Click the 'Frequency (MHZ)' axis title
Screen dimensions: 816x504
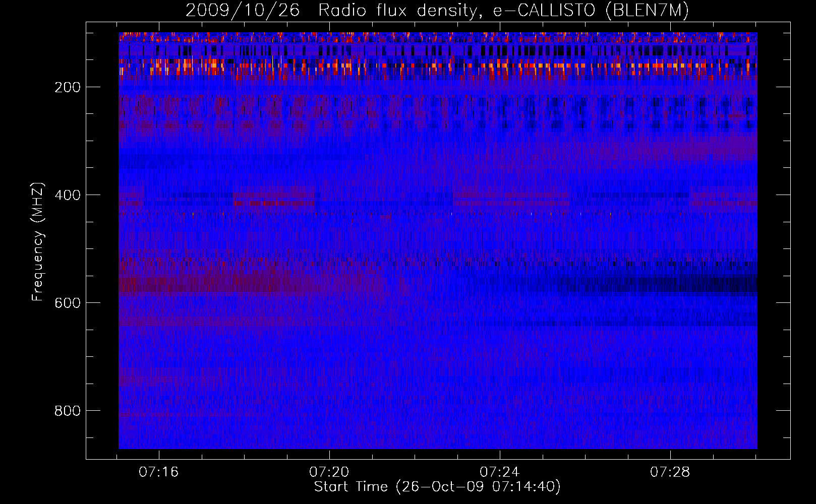[x=38, y=241]
